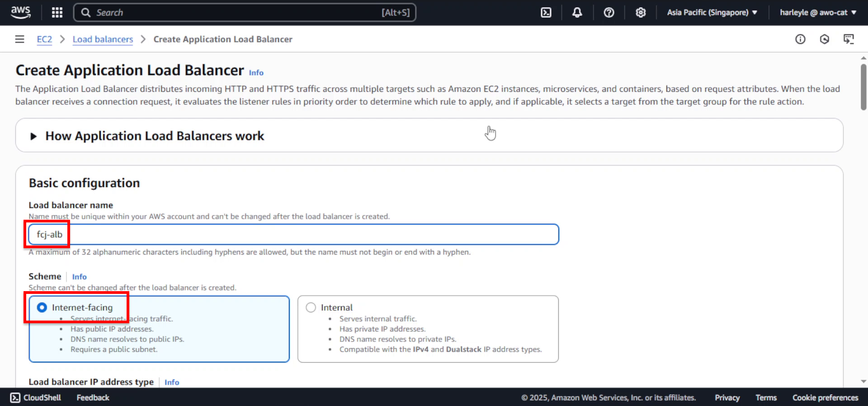868x406 pixels.
Task: Open the Asia Pacific (Singapore) region dropdown
Action: pos(712,13)
